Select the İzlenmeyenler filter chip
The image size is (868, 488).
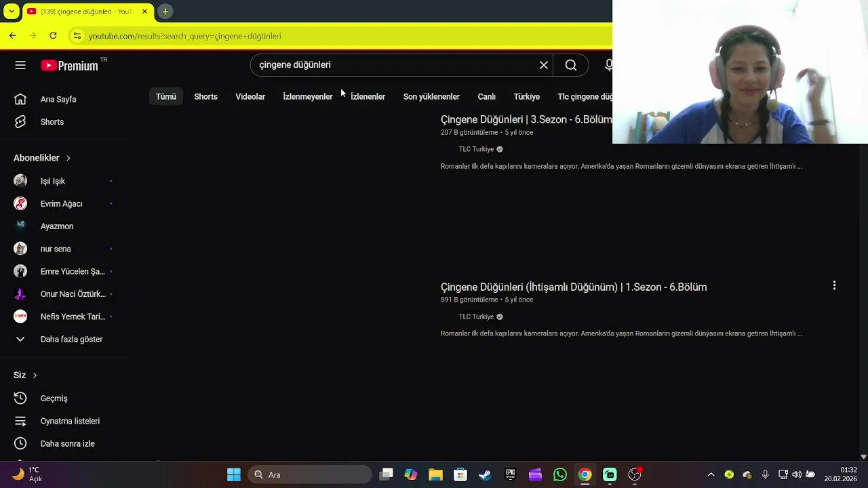point(308,97)
